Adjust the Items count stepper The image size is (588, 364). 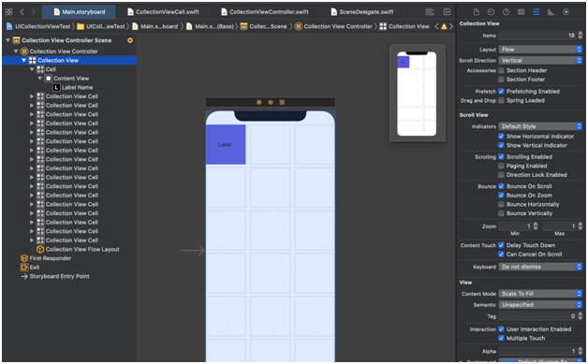[x=581, y=36]
